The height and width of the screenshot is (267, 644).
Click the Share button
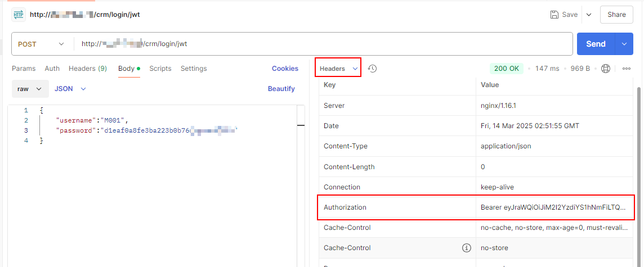pyautogui.click(x=616, y=15)
